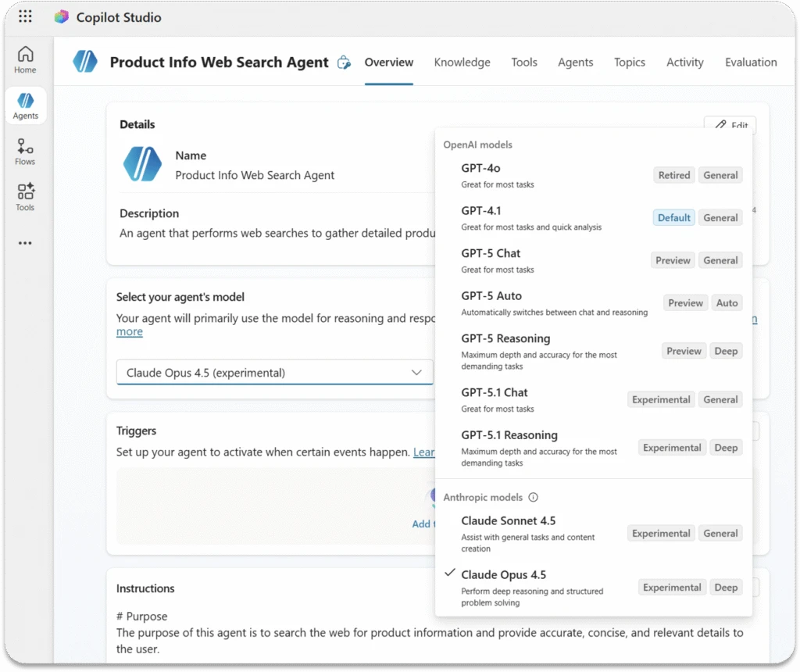
Task: Click the 'more' link under model description
Action: [129, 331]
